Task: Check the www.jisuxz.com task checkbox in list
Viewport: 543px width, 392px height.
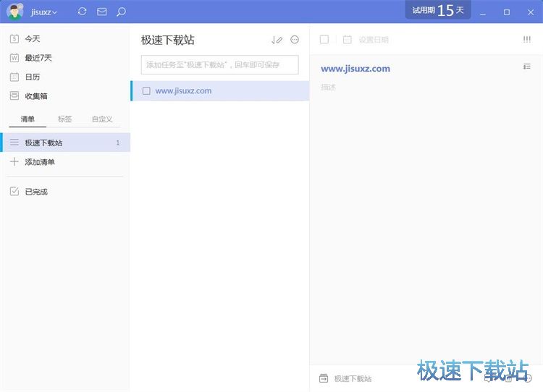Action: [x=146, y=90]
